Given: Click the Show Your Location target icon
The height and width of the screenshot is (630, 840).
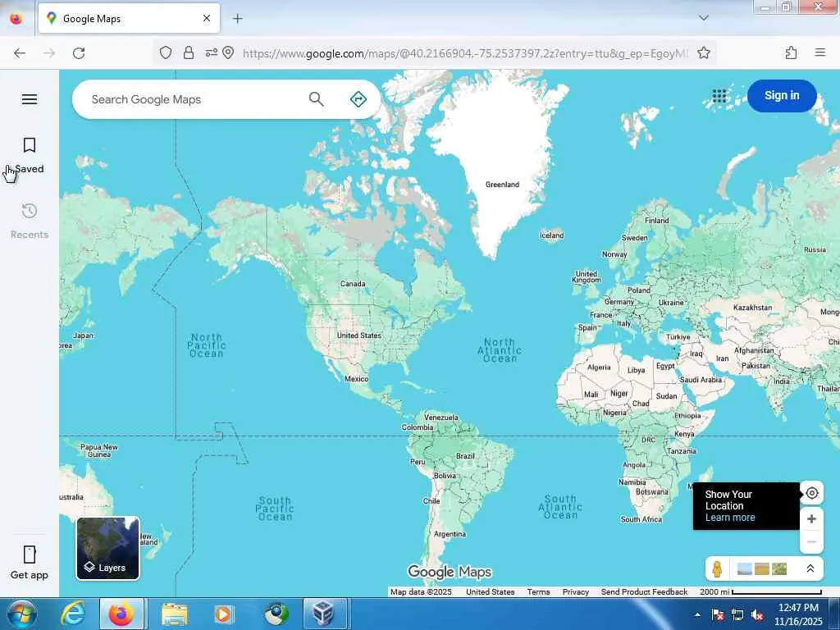Looking at the screenshot, I should (x=811, y=493).
